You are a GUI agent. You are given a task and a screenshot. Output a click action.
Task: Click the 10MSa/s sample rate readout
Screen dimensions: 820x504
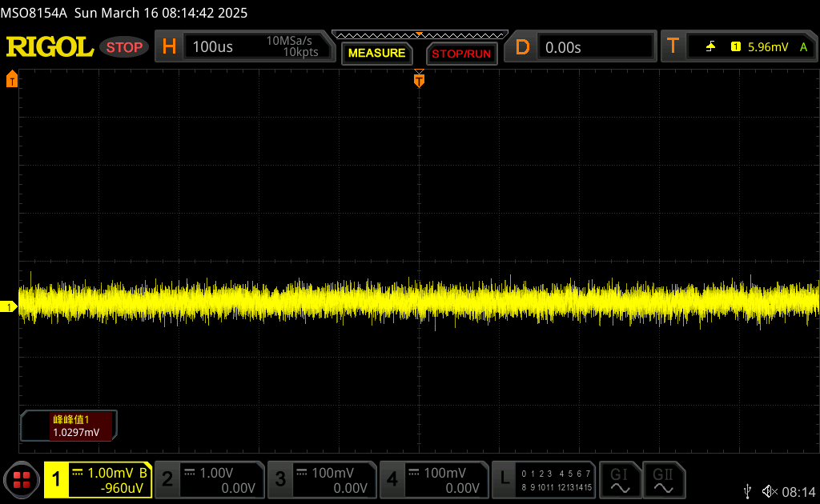point(288,41)
